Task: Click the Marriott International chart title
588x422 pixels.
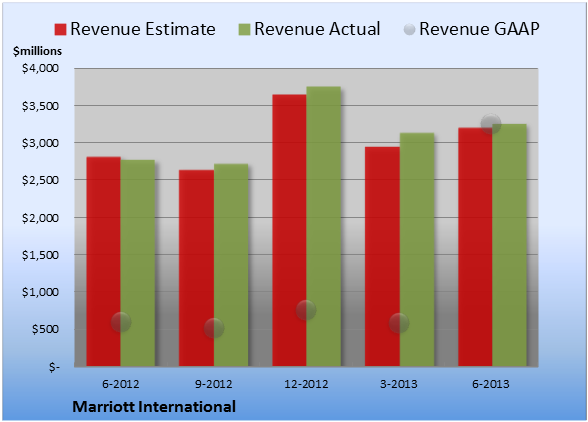Action: pos(154,407)
